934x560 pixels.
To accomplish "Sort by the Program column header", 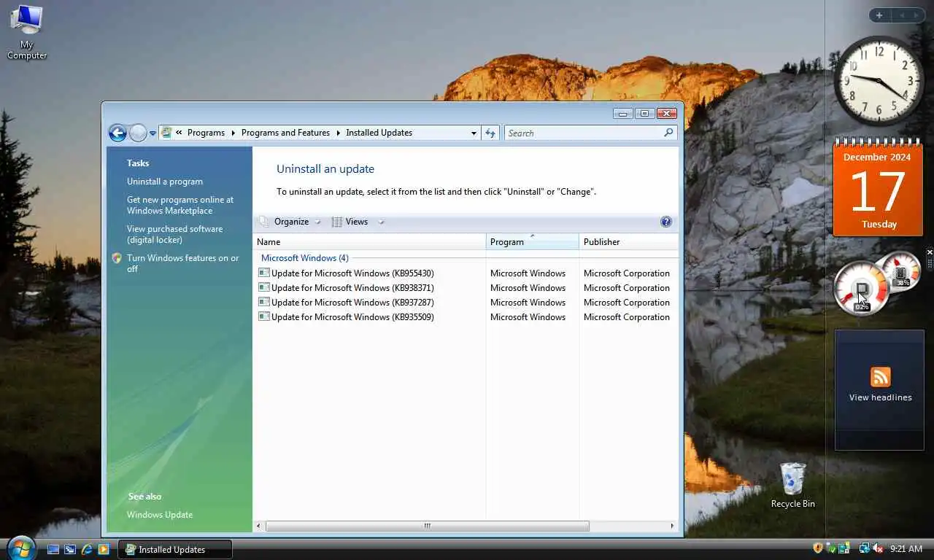I will [533, 241].
